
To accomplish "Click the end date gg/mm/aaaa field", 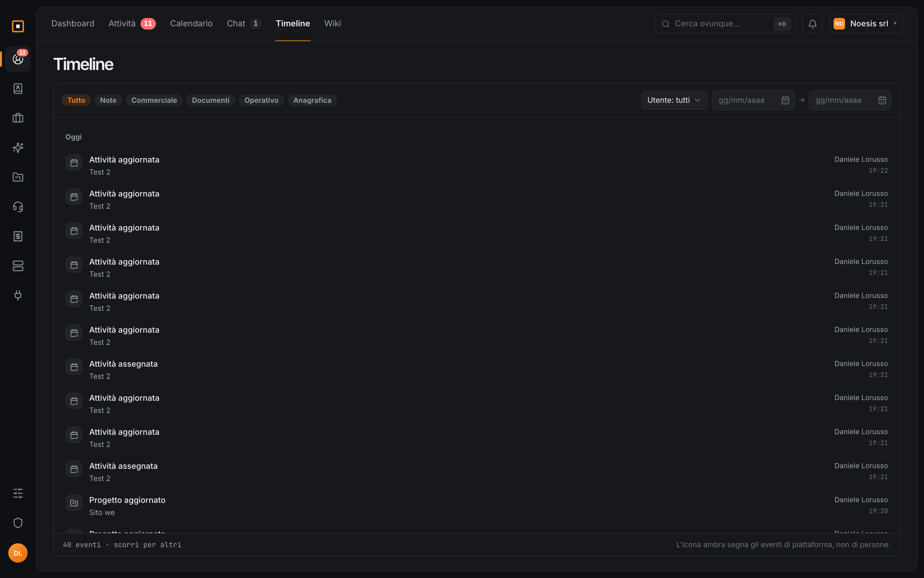I will [x=850, y=100].
